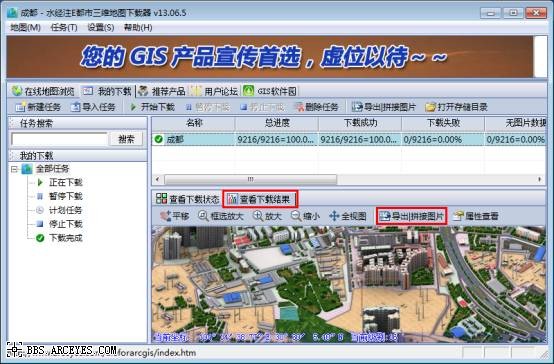Viewport: 554px width, 364px height.
Task: Start downloading with 开始下载
Action: coord(152,107)
